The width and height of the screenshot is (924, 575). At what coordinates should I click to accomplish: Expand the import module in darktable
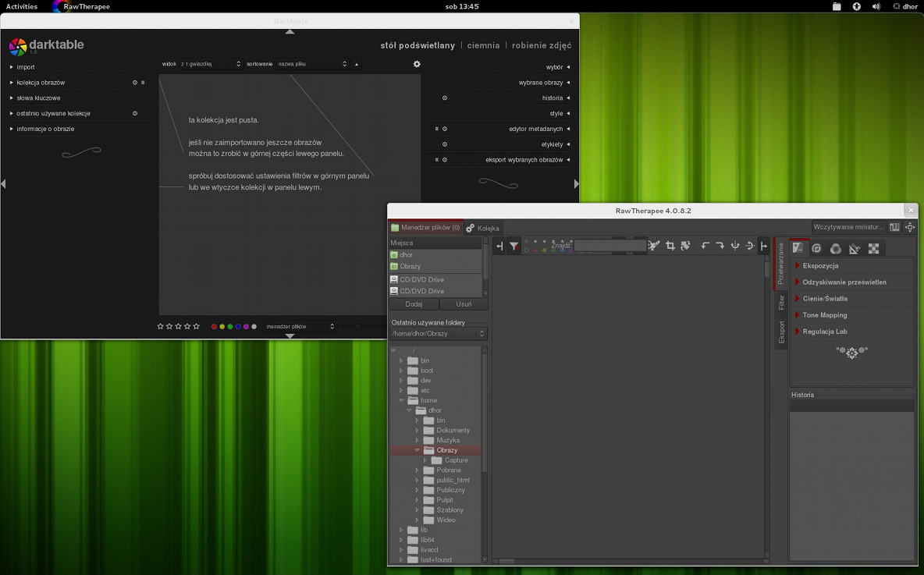click(11, 67)
